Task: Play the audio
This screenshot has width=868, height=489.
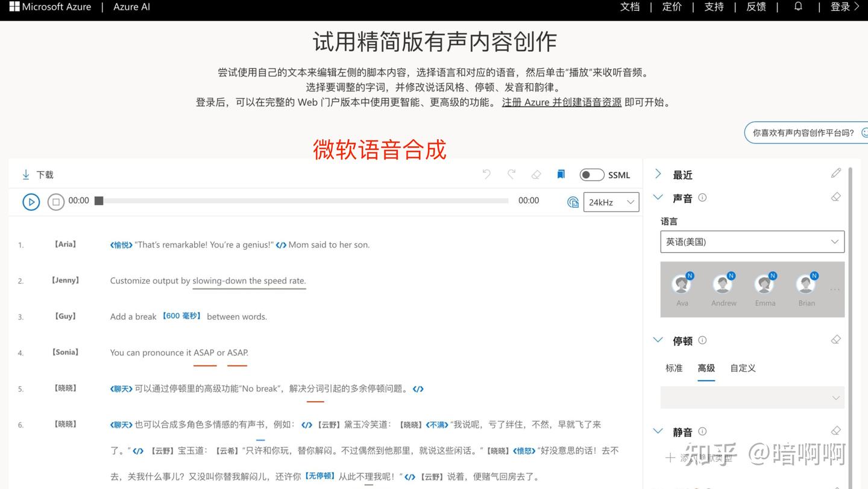Action: (x=31, y=202)
